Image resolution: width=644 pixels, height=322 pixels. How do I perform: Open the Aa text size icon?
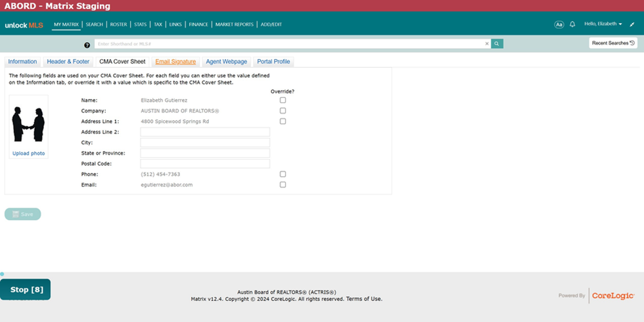click(x=559, y=25)
